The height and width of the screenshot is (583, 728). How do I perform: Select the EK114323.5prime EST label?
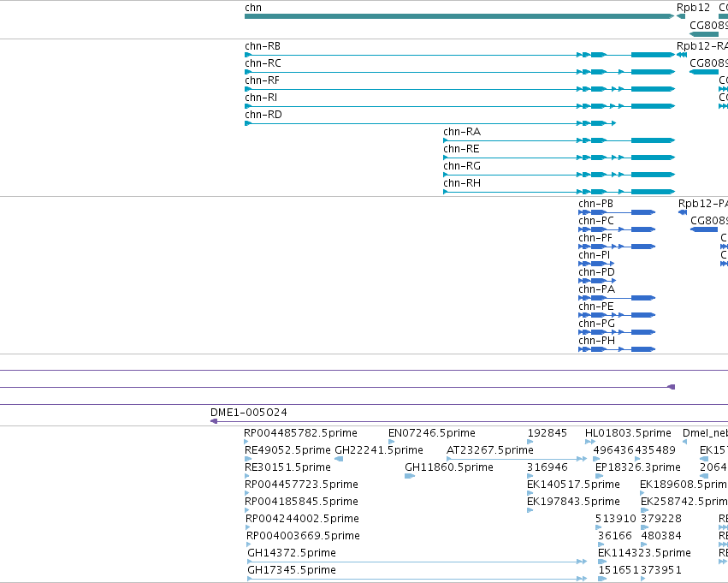click(x=644, y=553)
